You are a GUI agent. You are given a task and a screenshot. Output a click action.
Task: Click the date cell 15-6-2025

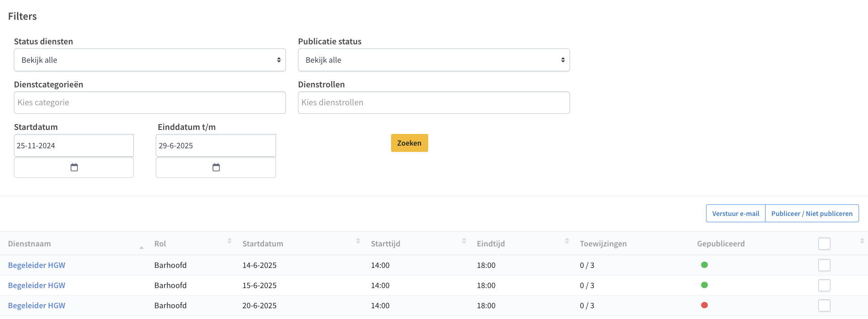(x=260, y=285)
